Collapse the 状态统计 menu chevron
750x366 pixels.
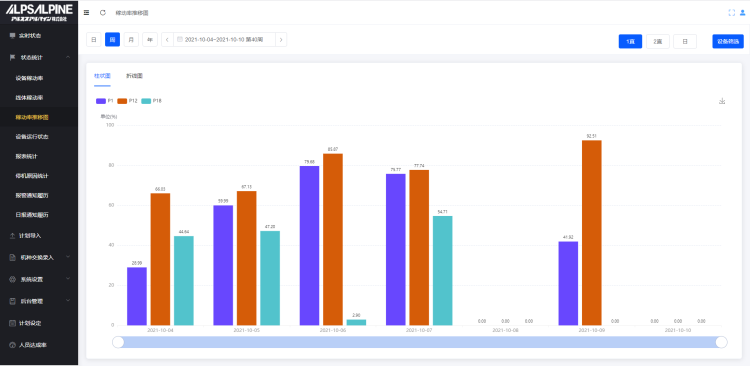click(68, 57)
